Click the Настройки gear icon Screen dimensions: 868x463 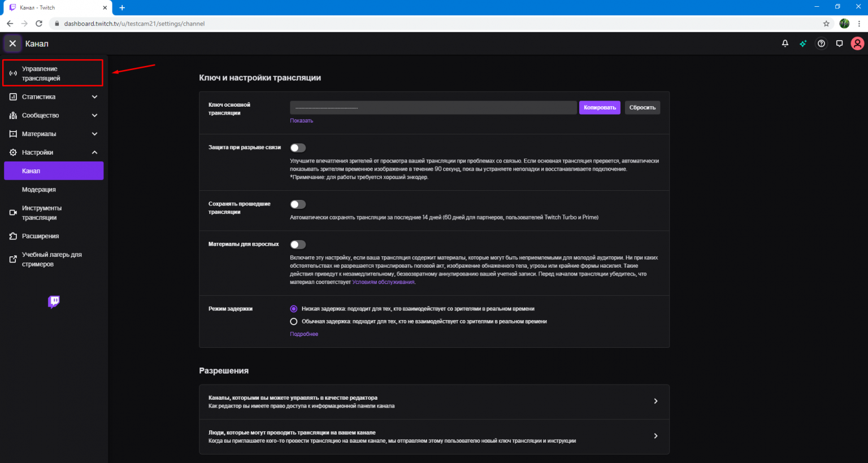(13, 152)
